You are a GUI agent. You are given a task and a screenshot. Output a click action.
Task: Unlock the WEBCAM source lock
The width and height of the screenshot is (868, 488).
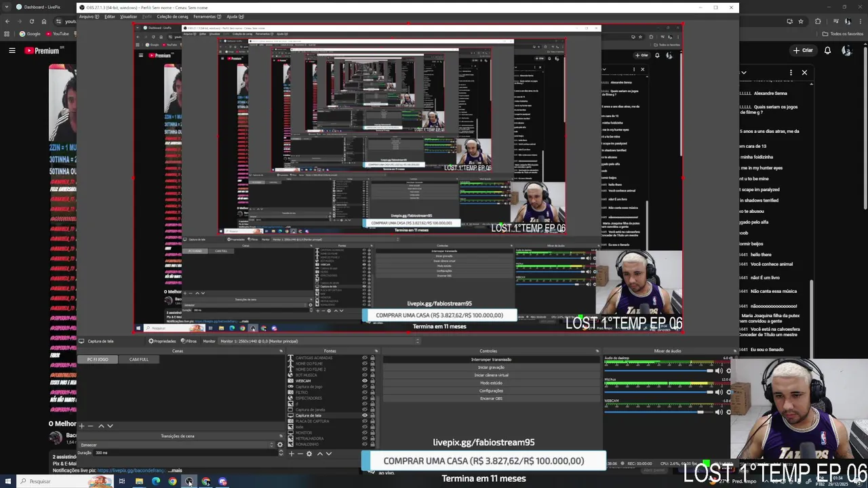[372, 381]
